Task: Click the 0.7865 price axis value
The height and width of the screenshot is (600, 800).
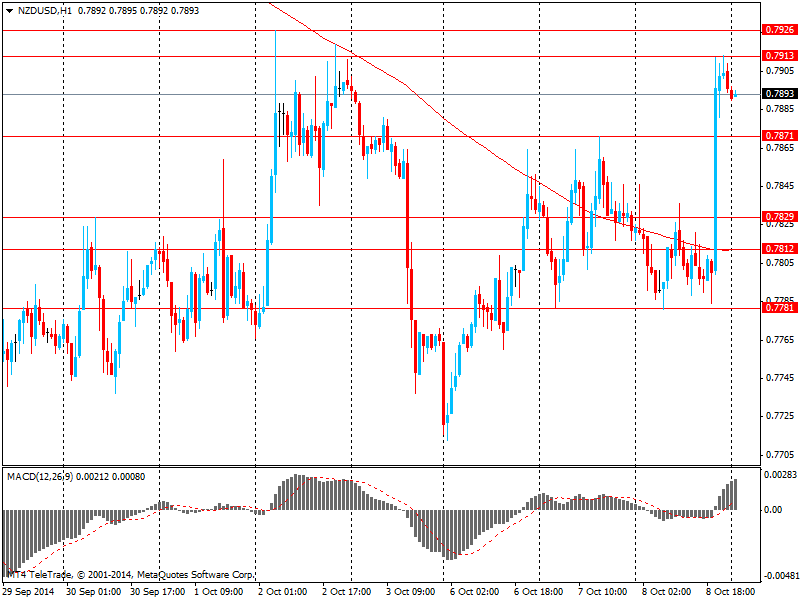Action: click(x=780, y=147)
